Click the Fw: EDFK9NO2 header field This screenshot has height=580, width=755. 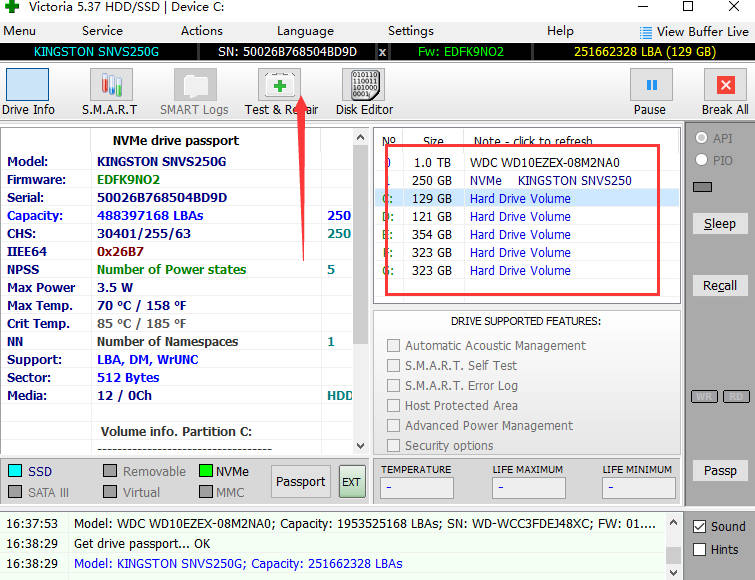(x=461, y=52)
